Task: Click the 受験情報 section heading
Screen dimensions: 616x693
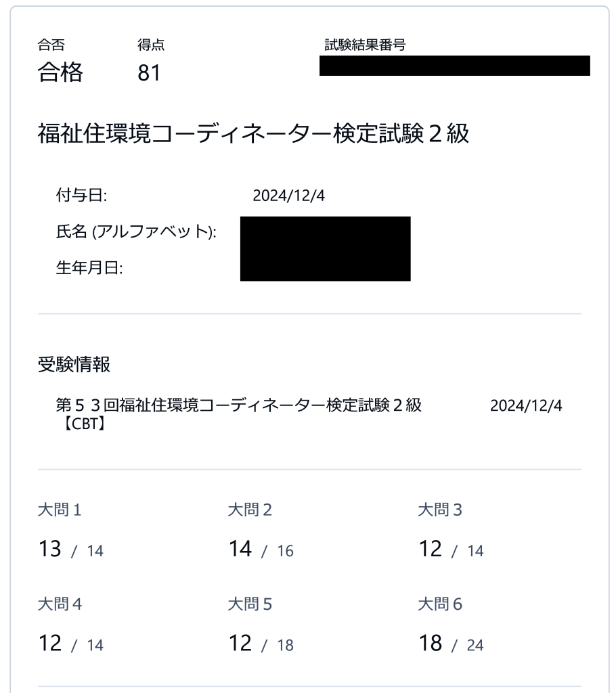Action: (74, 365)
